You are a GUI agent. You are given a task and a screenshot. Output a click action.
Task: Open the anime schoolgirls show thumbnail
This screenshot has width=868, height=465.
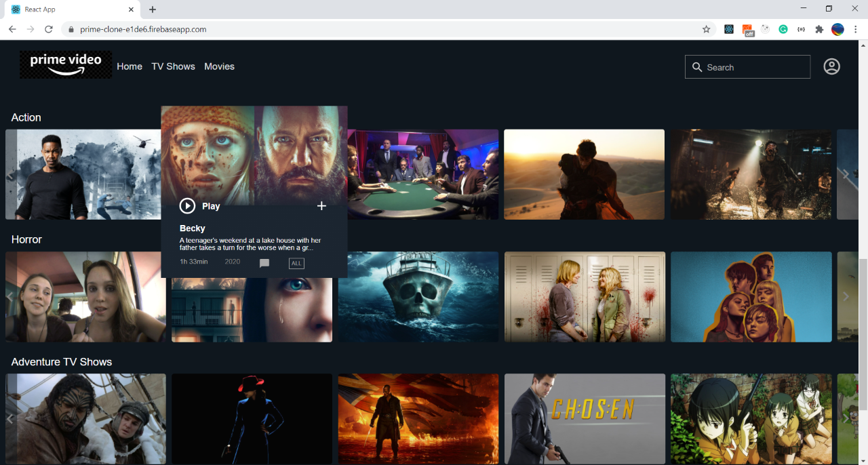point(751,419)
